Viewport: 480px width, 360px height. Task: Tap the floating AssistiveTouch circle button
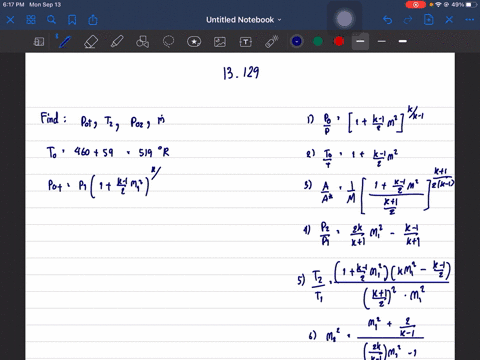coord(345,19)
